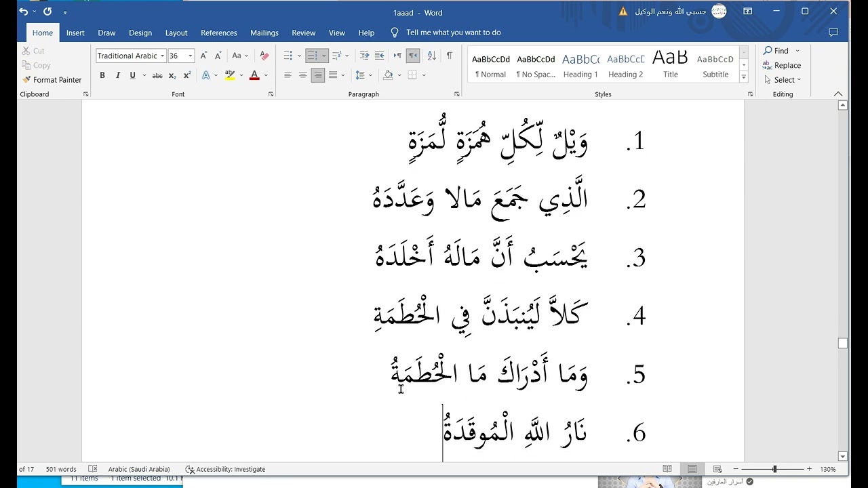Apply red font color
Screen dimensions: 868x488
pos(254,75)
